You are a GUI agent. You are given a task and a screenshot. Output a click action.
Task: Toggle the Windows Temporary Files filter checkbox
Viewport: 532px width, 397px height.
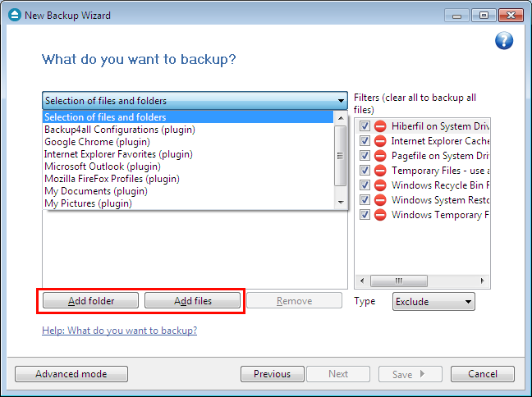(365, 215)
